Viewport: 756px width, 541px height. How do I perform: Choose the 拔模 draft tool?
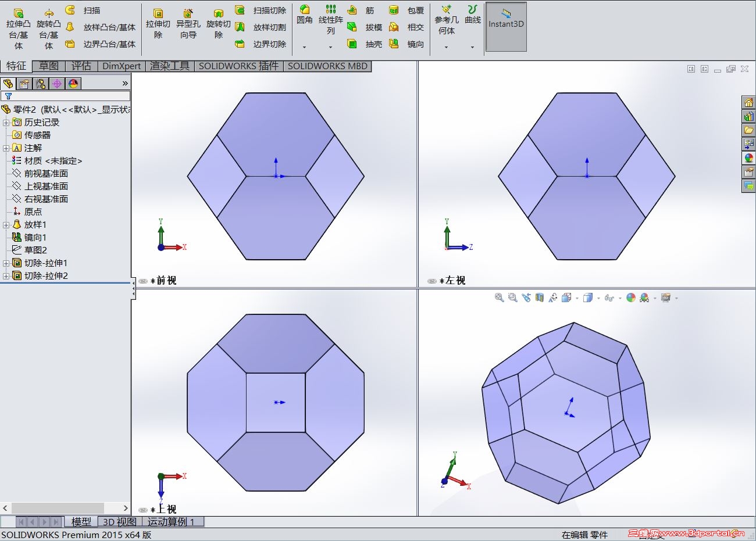(x=365, y=27)
